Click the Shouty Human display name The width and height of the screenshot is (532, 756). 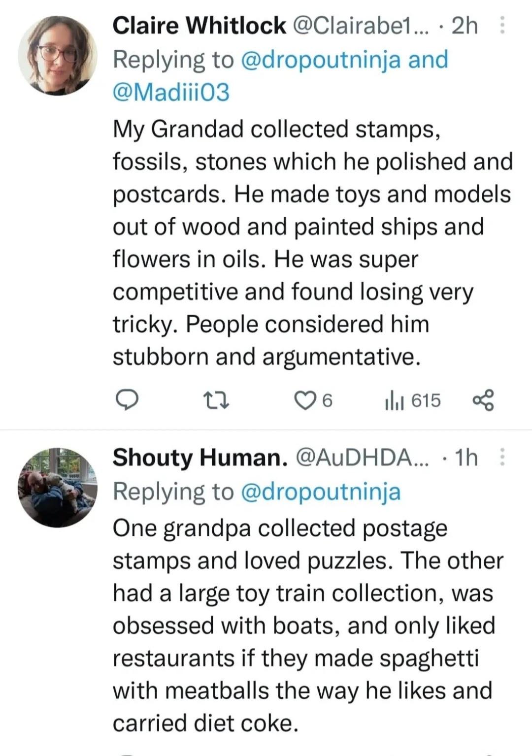click(x=200, y=458)
